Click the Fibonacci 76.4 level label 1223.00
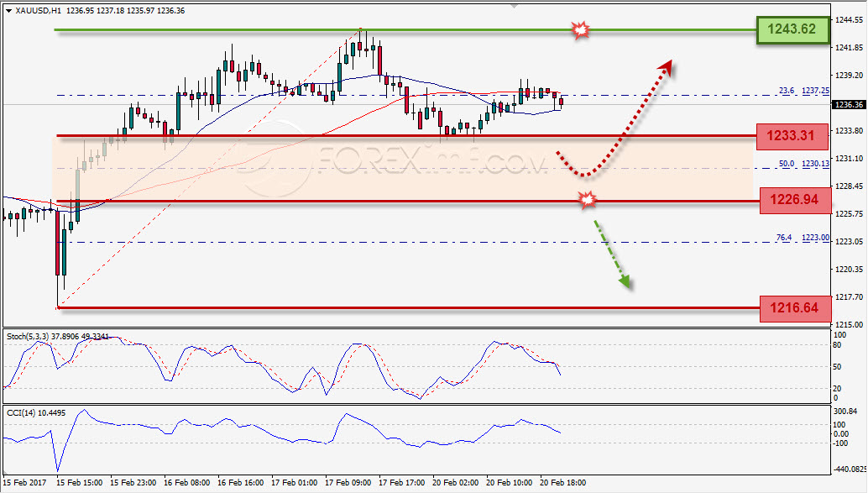 [x=803, y=238]
